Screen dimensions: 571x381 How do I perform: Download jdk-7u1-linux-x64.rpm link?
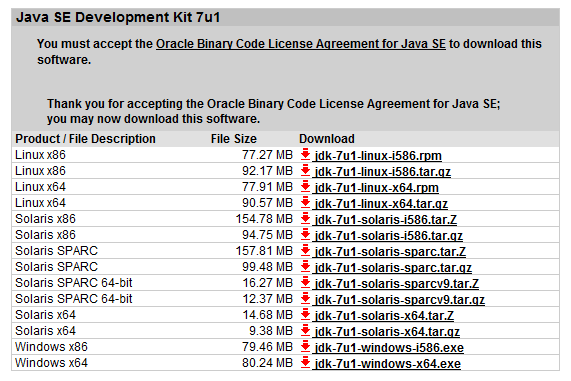(377, 188)
